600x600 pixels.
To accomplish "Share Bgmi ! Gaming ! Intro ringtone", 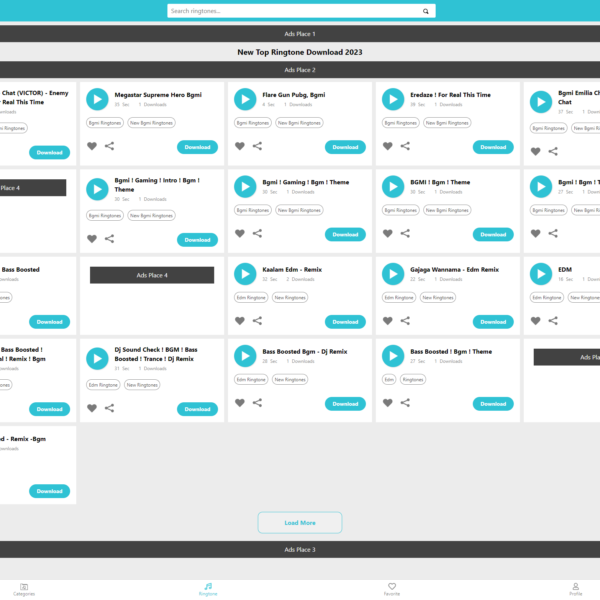I will click(x=109, y=239).
